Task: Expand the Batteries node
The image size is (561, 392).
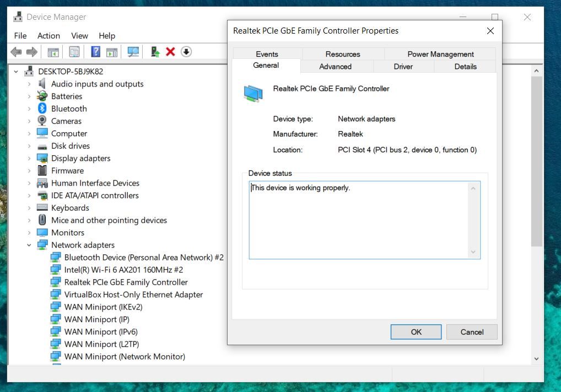Action: (29, 96)
